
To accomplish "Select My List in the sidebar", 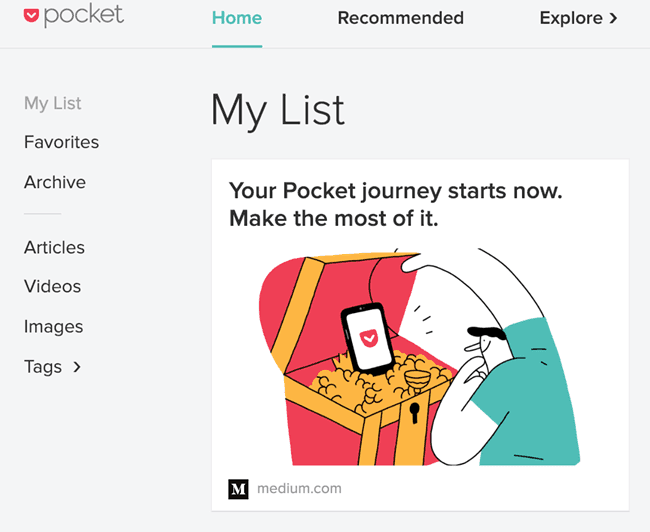I will click(x=53, y=103).
